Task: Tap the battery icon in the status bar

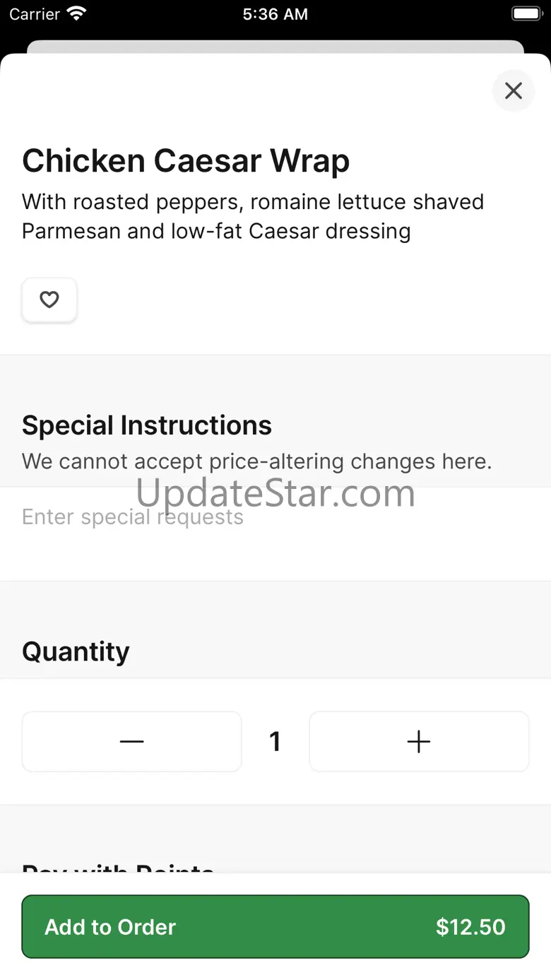Action: (x=526, y=13)
